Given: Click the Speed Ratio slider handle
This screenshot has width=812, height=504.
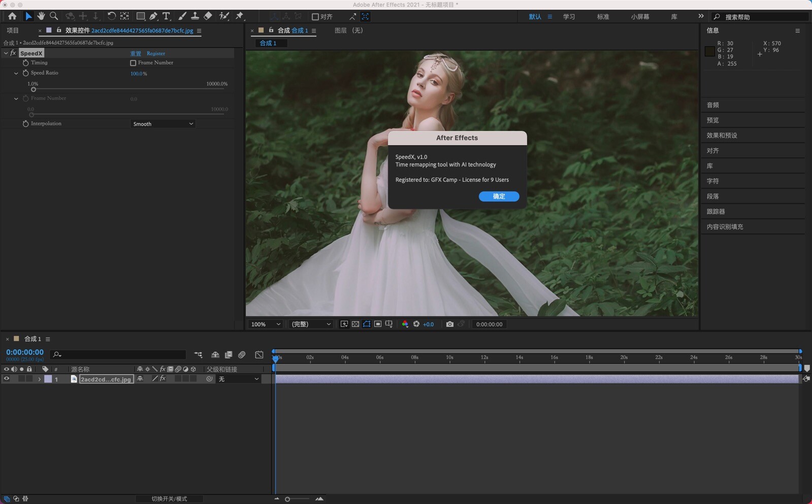Looking at the screenshot, I should click(x=34, y=89).
